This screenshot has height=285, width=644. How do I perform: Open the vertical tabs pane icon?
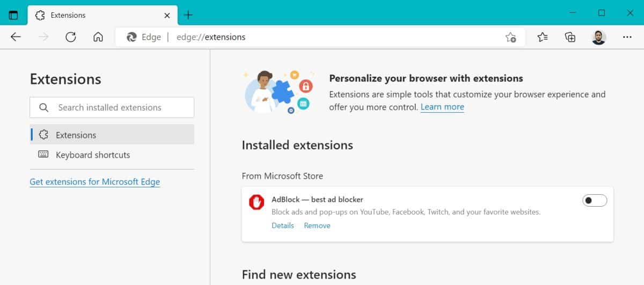13,15
